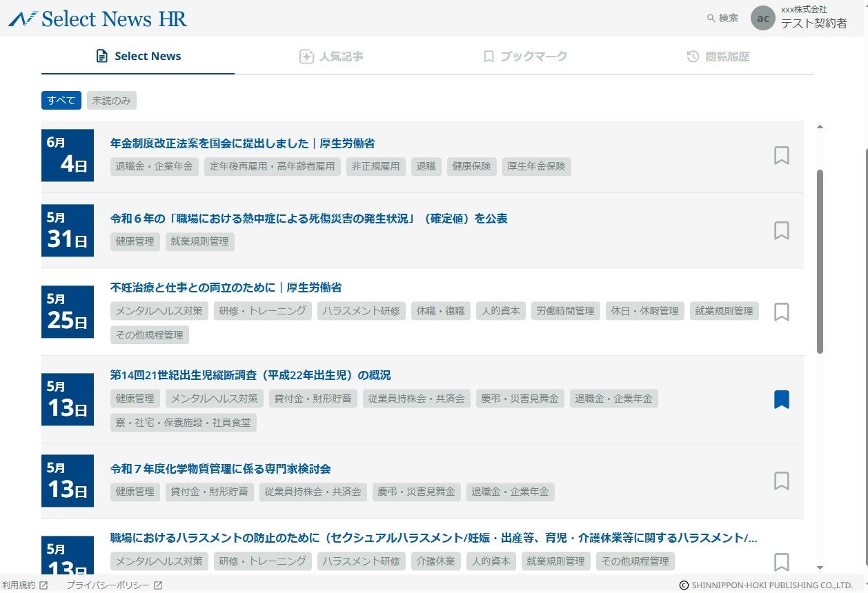Select the すべて filter
The image size is (868, 593).
coord(61,101)
